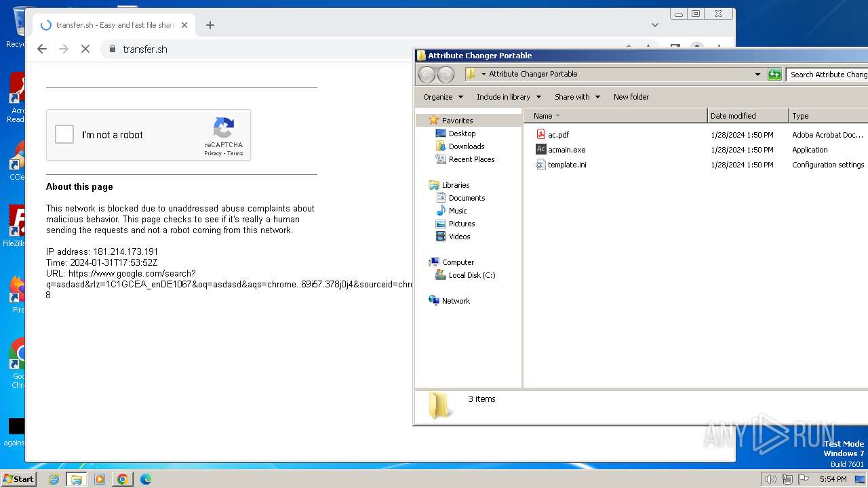The height and width of the screenshot is (488, 868).
Task: Open the Videos library
Action: pyautogui.click(x=459, y=237)
